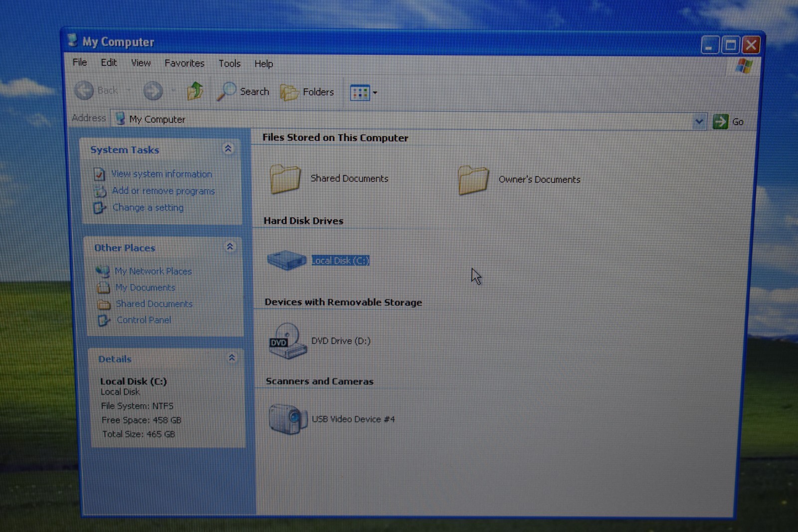
Task: Click the View system information icon
Action: (99, 174)
